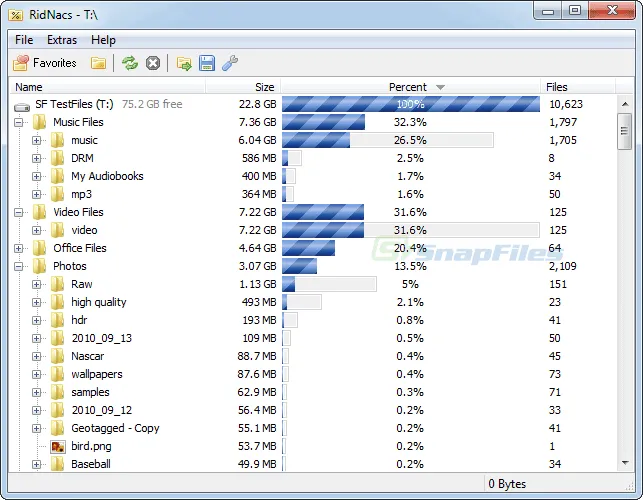Click the 1.13 GB size of Raw
Screen dimensions: 643x500
click(x=258, y=284)
